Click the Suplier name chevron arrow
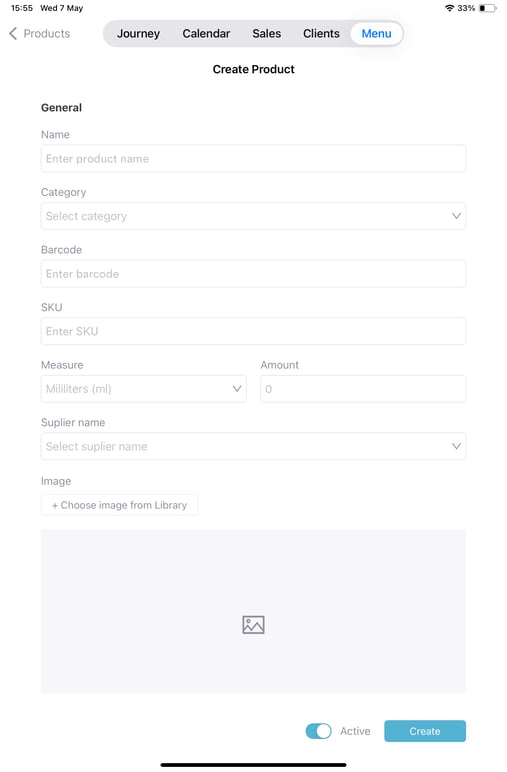Viewport: 507px width, 772px height. [x=456, y=447]
